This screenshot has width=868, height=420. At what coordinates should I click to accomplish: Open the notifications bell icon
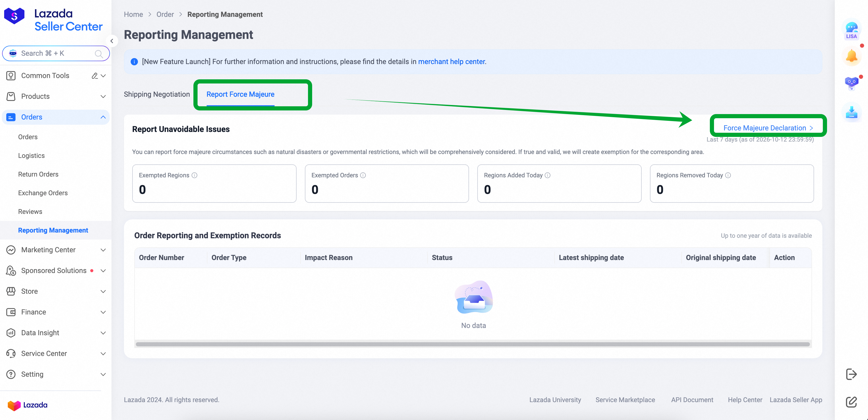(851, 56)
